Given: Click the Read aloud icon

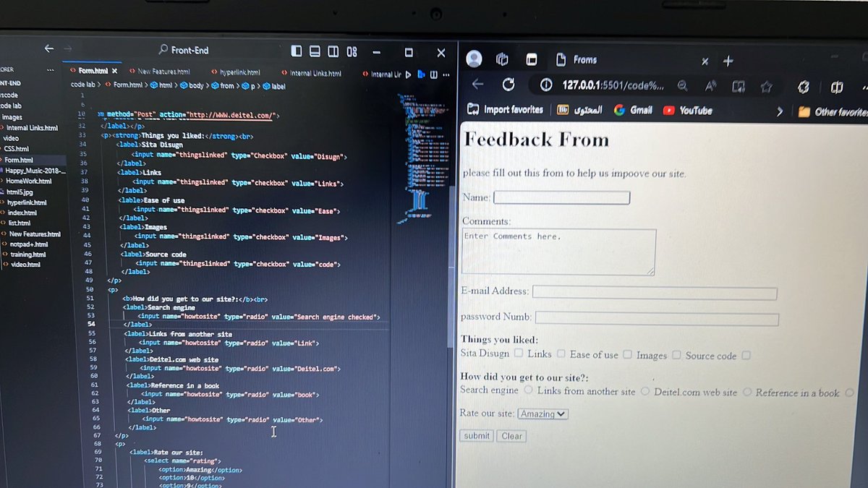Looking at the screenshot, I should 711,86.
